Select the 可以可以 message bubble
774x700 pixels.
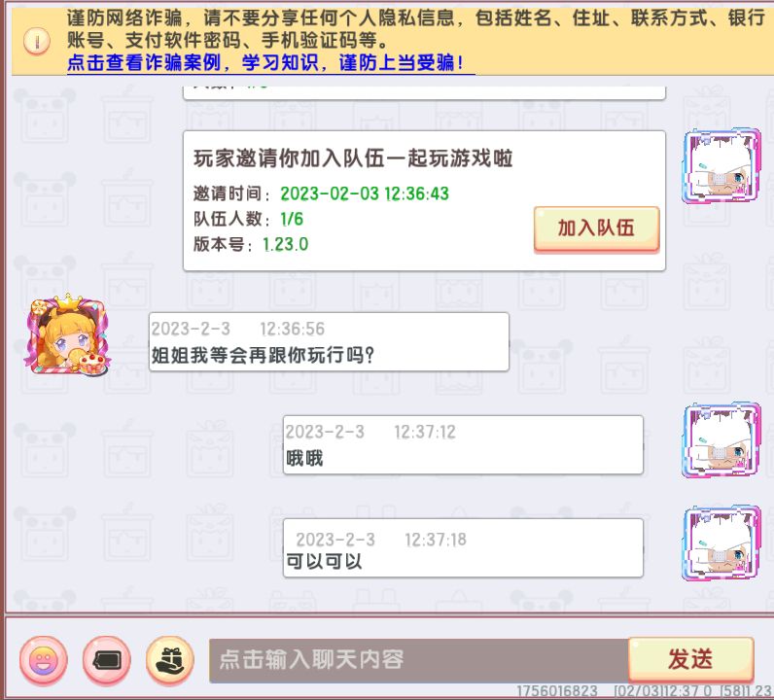(463, 547)
